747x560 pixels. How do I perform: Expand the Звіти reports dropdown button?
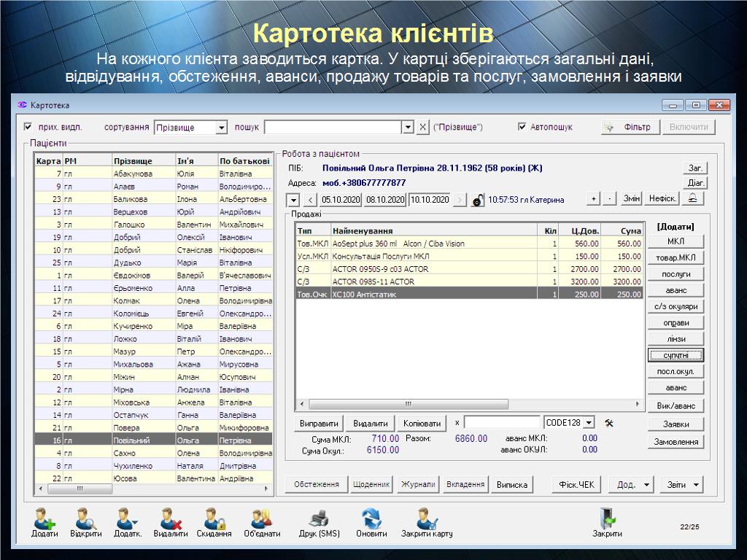coord(682,485)
